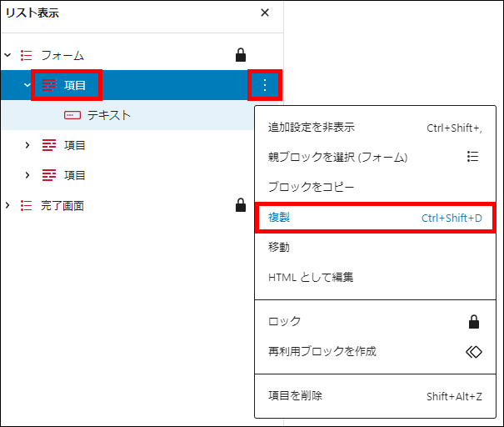Screen dimensions: 504x427
Task: Click the reusable block diamond icon
Action: click(x=474, y=352)
